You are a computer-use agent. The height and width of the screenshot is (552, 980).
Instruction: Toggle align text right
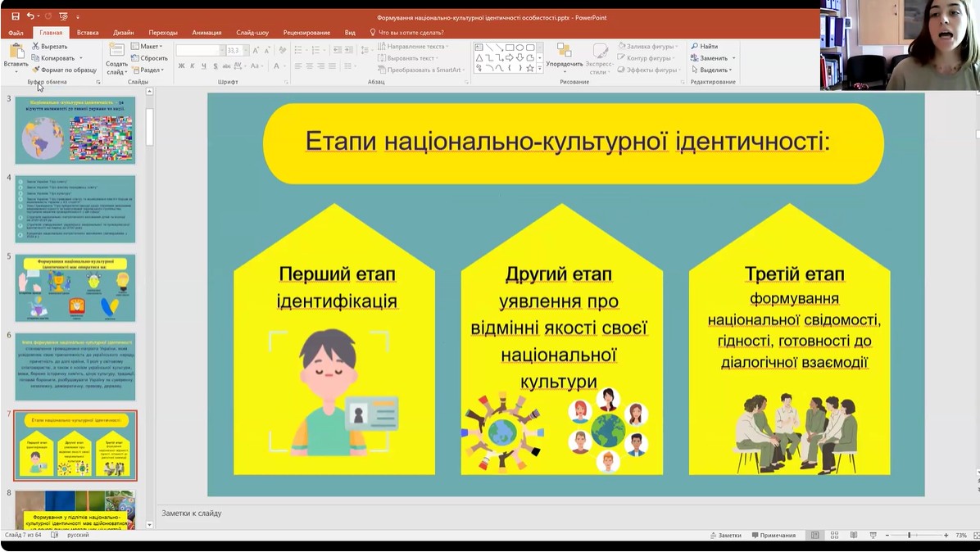click(x=320, y=66)
